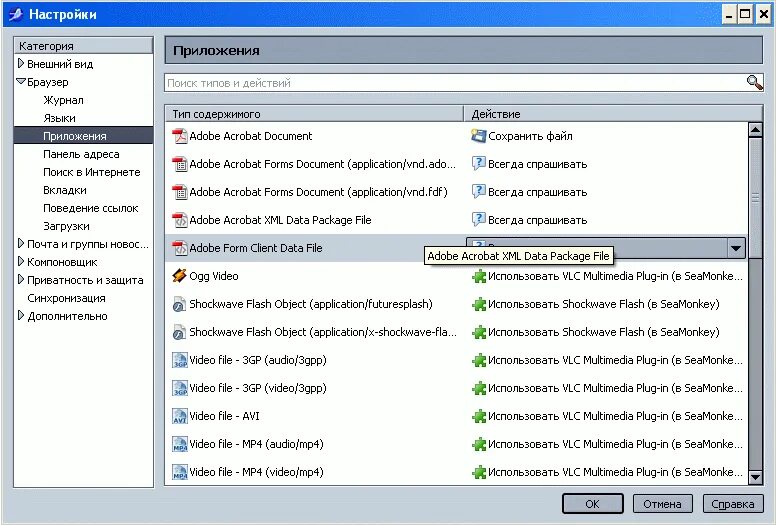Click the save file icon next to Сохранить файл
The height and width of the screenshot is (525, 776).
coord(479,136)
